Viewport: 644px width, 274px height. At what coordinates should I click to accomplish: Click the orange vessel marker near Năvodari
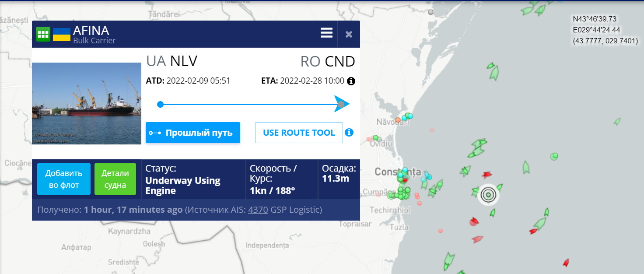click(398, 120)
